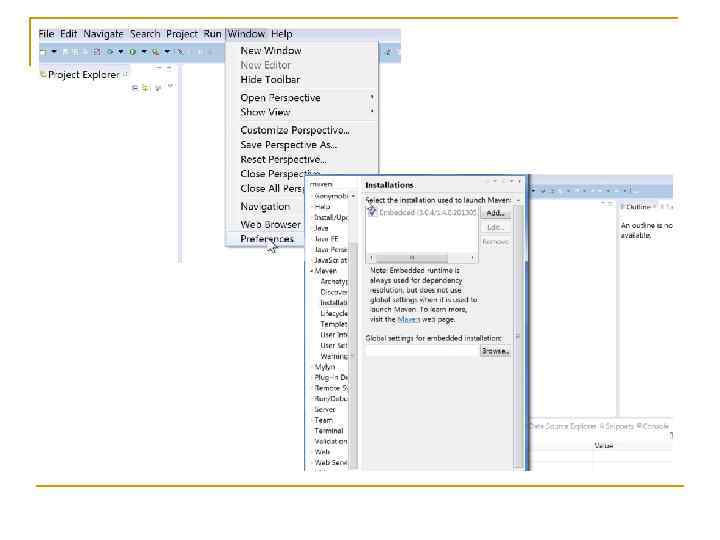
Task: Click the Remove installation button
Action: 495,242
